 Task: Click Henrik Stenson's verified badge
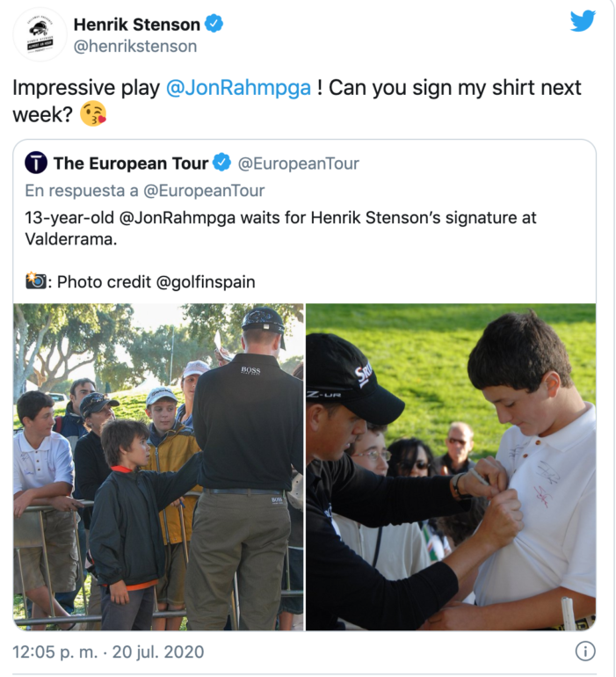214,24
